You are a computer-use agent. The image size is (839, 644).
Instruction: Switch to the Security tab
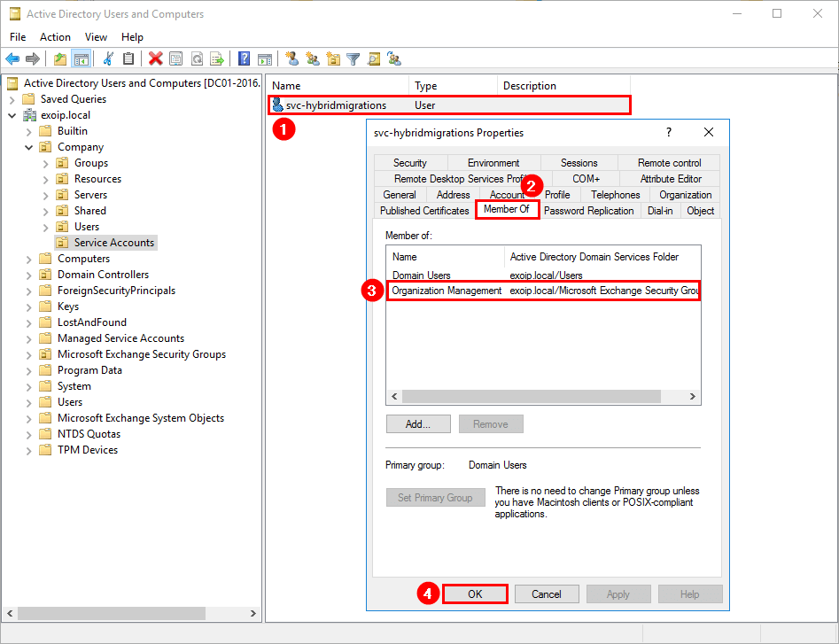point(410,163)
